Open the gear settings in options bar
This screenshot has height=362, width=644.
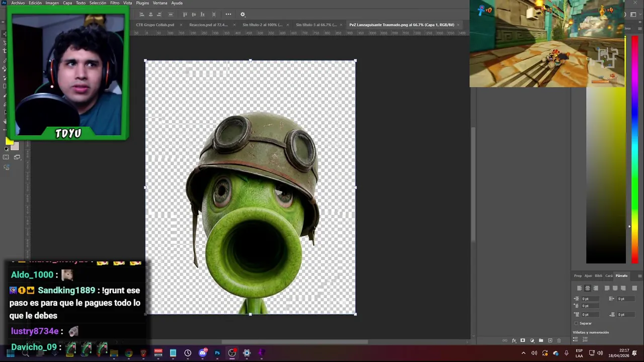pyautogui.click(x=243, y=14)
